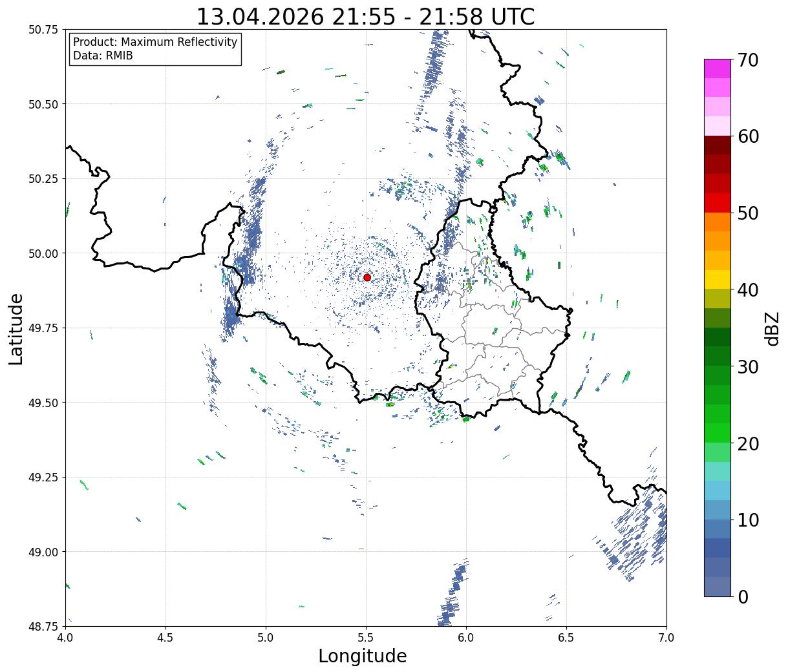Click the 50.00 latitude tick label
788x672 pixels.
(44, 253)
